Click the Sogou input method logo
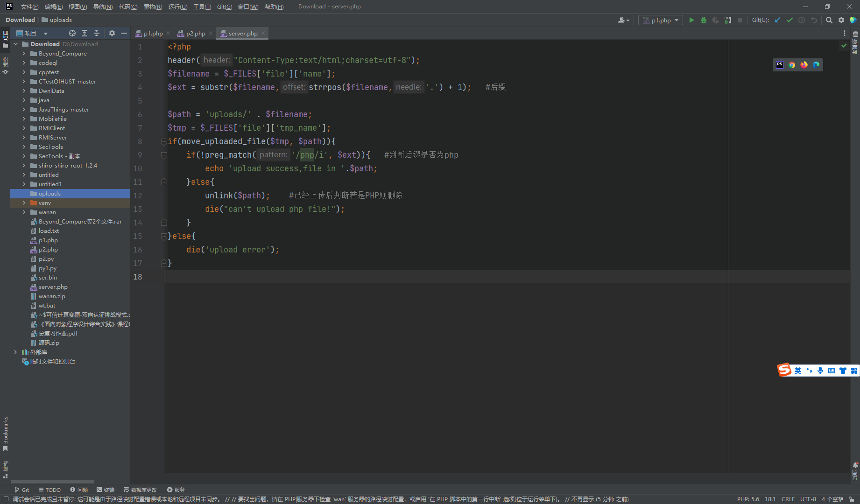The width and height of the screenshot is (860, 504). click(x=784, y=370)
